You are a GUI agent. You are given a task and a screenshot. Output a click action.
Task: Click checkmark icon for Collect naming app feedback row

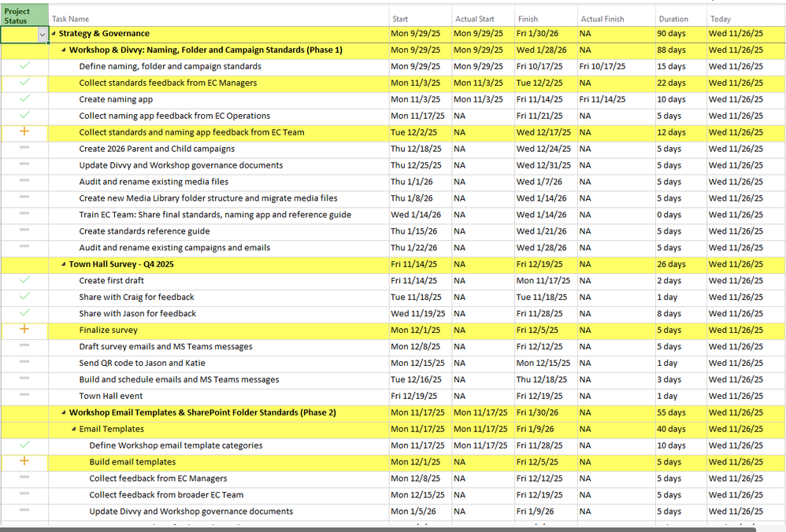pyautogui.click(x=24, y=115)
